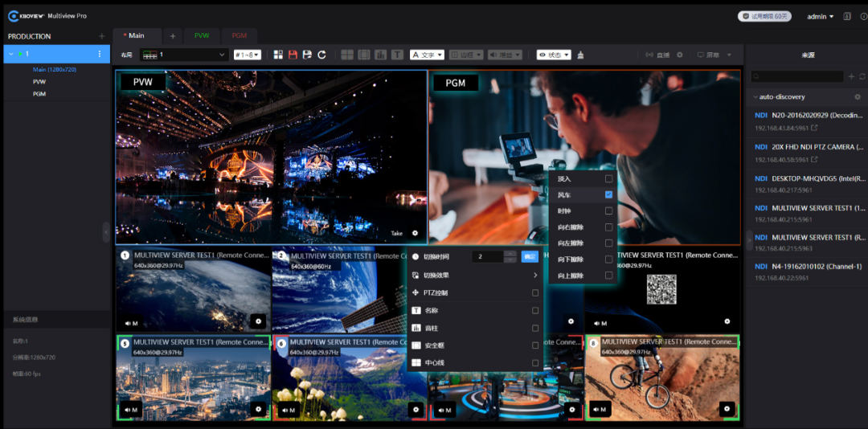868x429 pixels.
Task: Enable the 向下擦除 checkbox
Action: (608, 259)
